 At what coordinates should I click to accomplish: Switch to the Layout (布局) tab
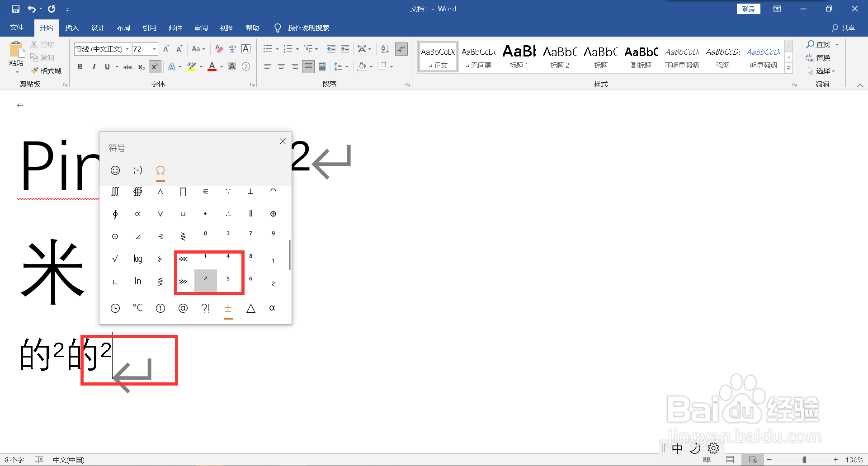click(x=123, y=28)
